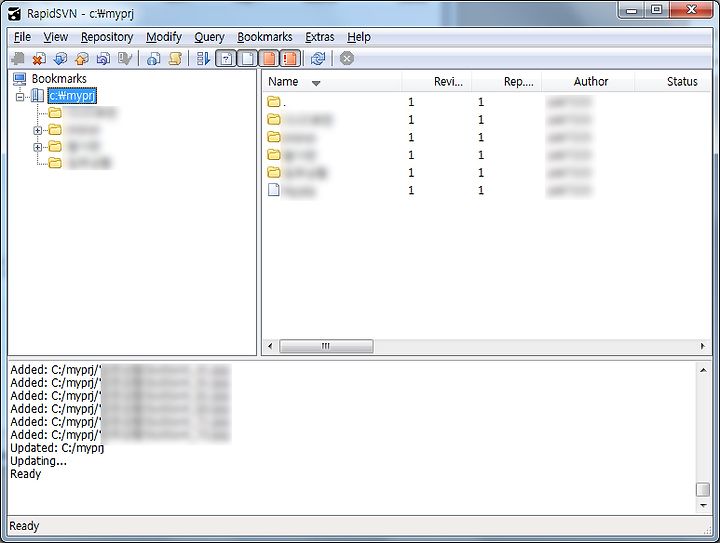The height and width of the screenshot is (543, 720).
Task: Sort by the Revi... column header
Action: 437,82
